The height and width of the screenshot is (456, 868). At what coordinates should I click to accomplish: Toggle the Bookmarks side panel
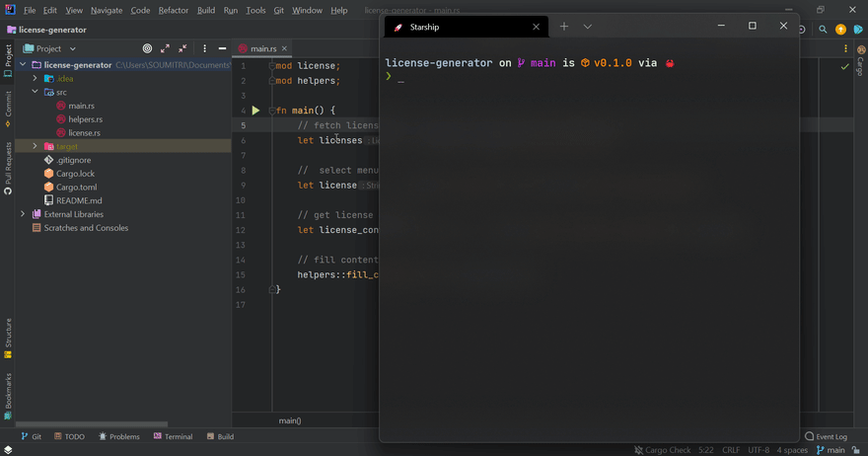(8, 395)
